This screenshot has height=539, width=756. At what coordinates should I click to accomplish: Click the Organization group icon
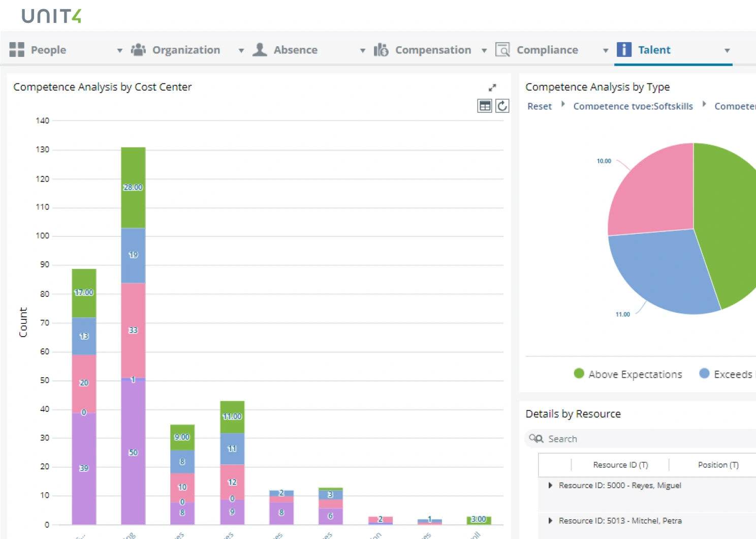click(138, 49)
